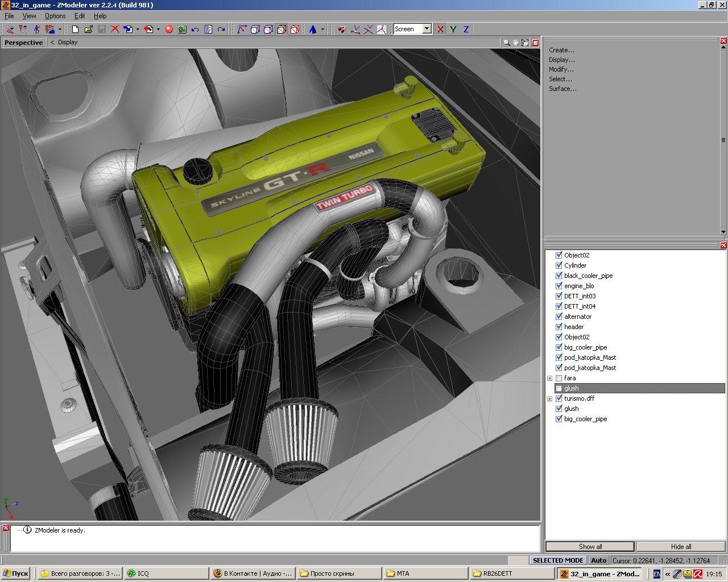
Task: Uncheck the header object checkbox
Action: (559, 327)
